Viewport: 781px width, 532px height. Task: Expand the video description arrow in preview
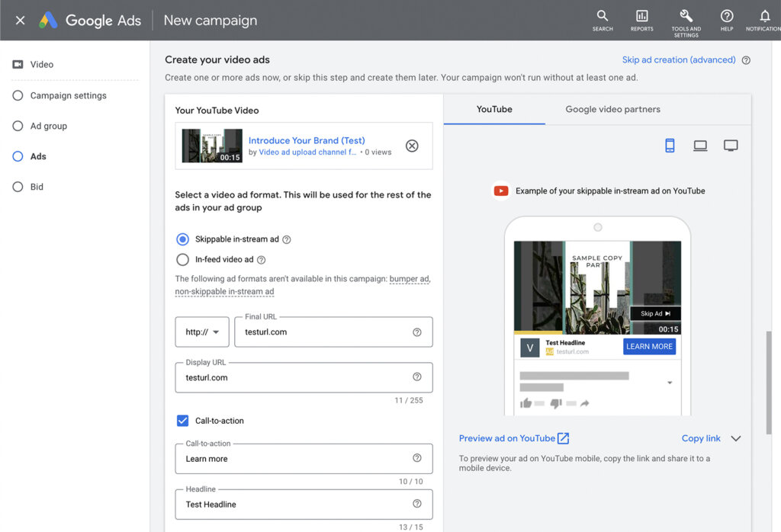pos(670,383)
